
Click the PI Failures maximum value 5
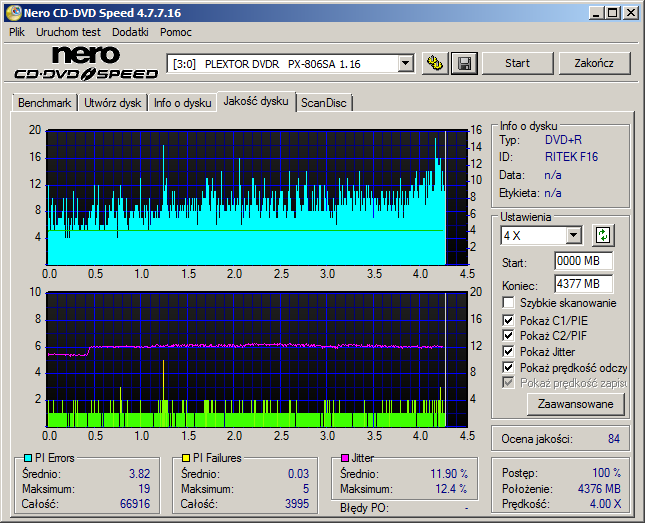[306, 489]
